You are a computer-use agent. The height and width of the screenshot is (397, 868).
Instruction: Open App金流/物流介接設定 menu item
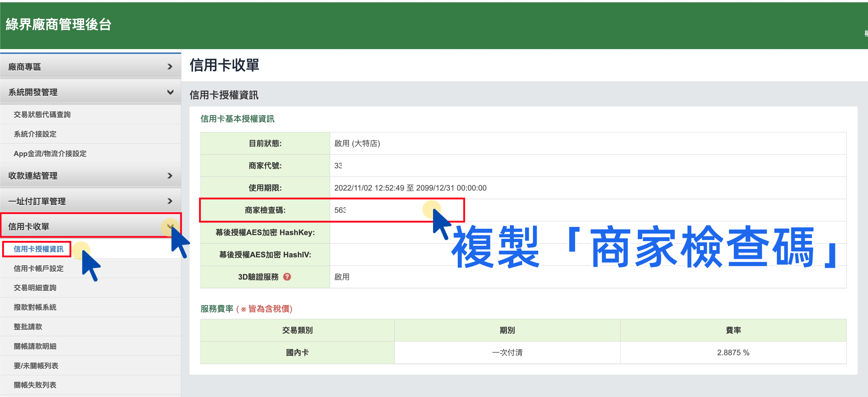pos(50,154)
